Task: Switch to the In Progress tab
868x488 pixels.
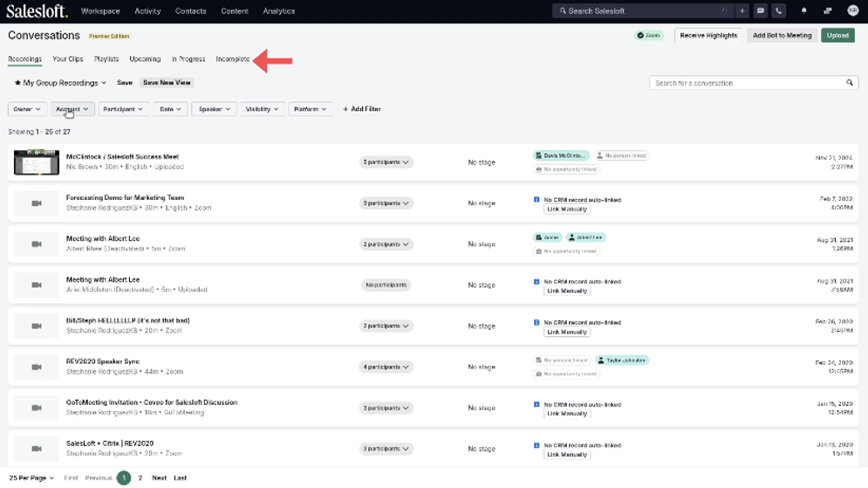Action: coord(188,58)
